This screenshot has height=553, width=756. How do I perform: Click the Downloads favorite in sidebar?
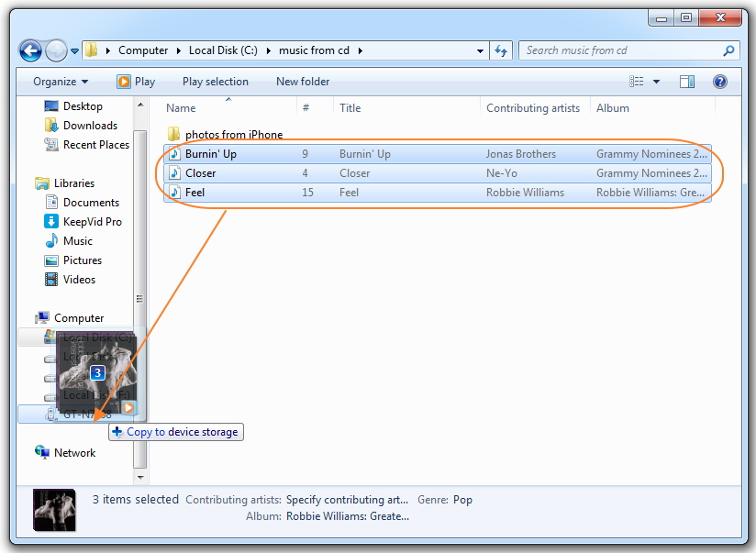point(90,126)
